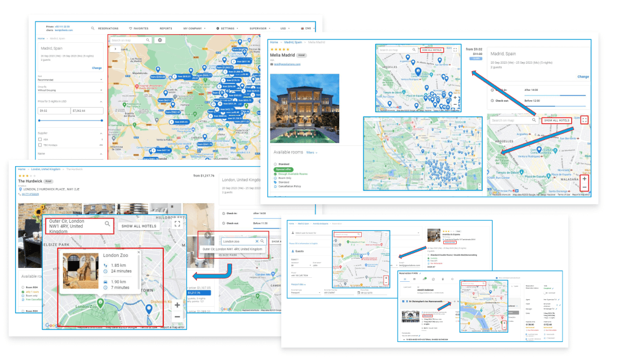Image resolution: width=621 pixels, height=364 pixels.
Task: Click the red-boxed plus zoom button on Madrid map
Action: coord(585,179)
